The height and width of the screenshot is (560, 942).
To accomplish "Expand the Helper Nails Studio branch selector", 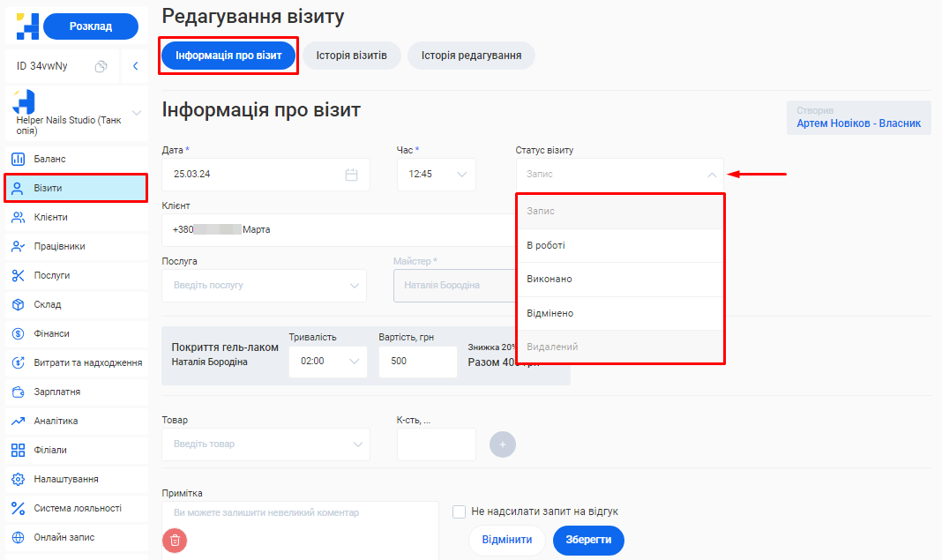I will [136, 113].
